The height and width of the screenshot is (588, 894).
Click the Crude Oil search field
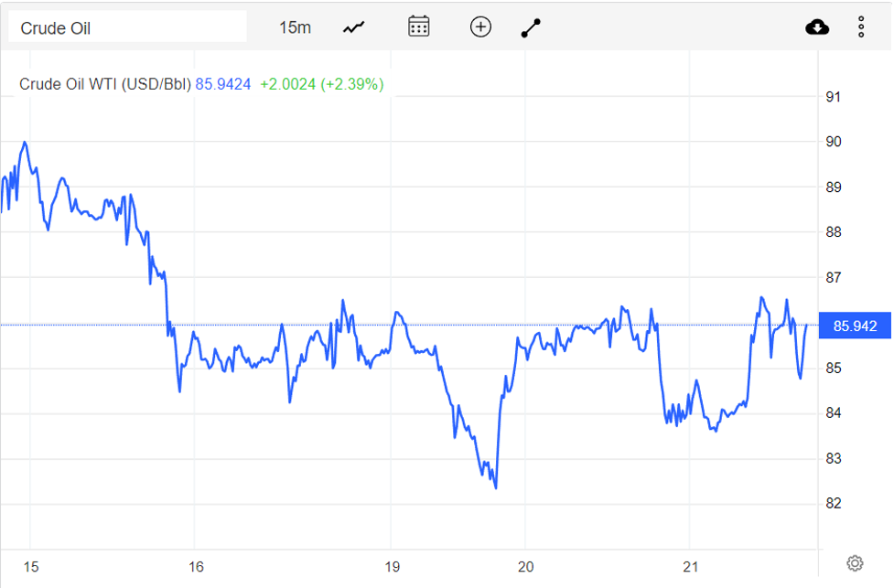(127, 27)
